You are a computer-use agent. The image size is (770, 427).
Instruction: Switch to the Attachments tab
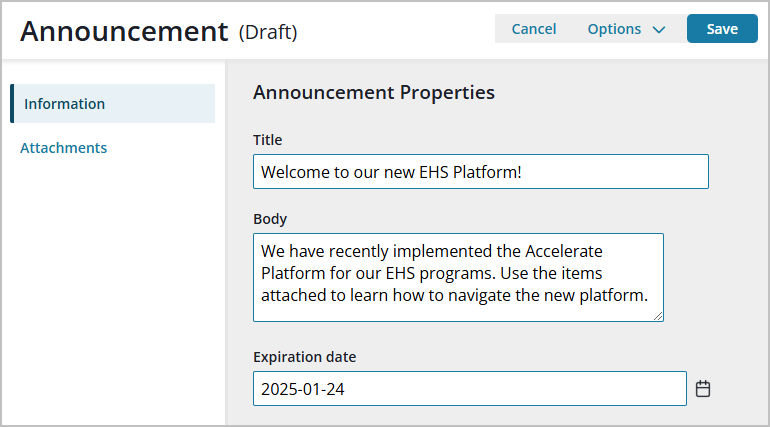(64, 148)
